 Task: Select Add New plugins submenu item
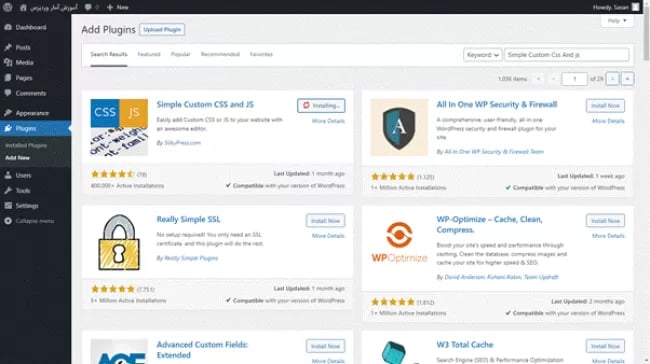17,158
